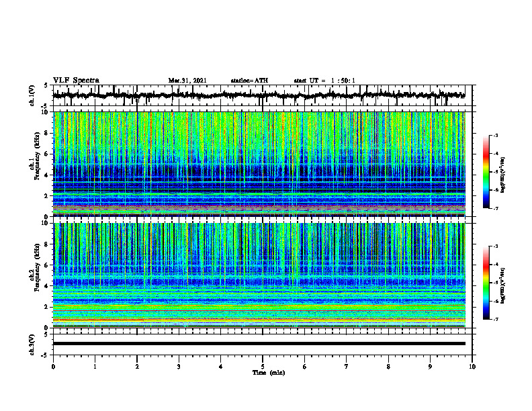Click the ch.1 spectrogram color scale bar

pos(486,172)
